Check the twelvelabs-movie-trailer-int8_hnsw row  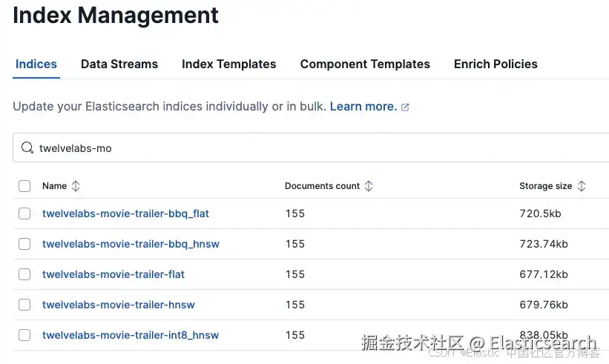tap(24, 335)
